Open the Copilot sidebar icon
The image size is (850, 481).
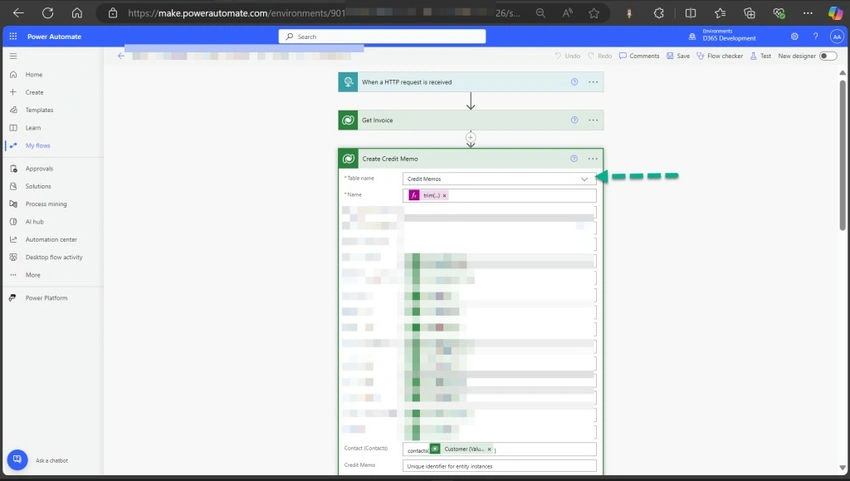point(835,13)
